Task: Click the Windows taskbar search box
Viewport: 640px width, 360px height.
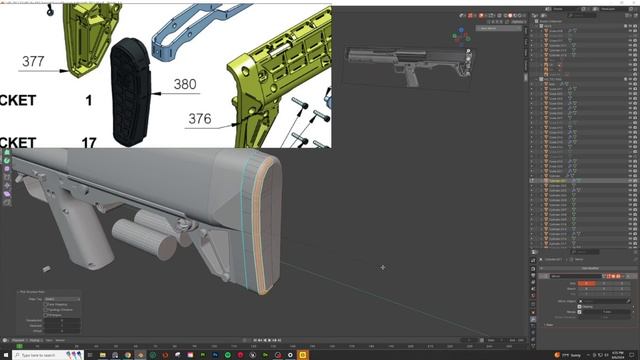Action: [48, 355]
